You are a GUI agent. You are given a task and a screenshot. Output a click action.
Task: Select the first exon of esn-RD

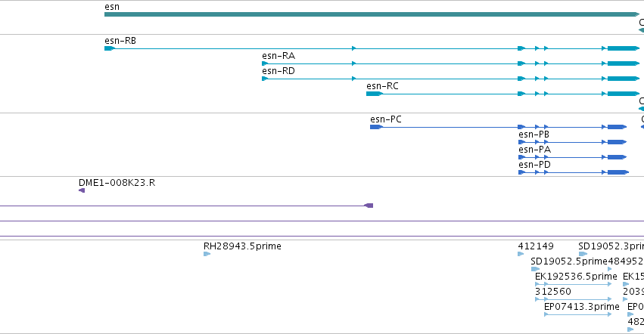click(x=265, y=79)
